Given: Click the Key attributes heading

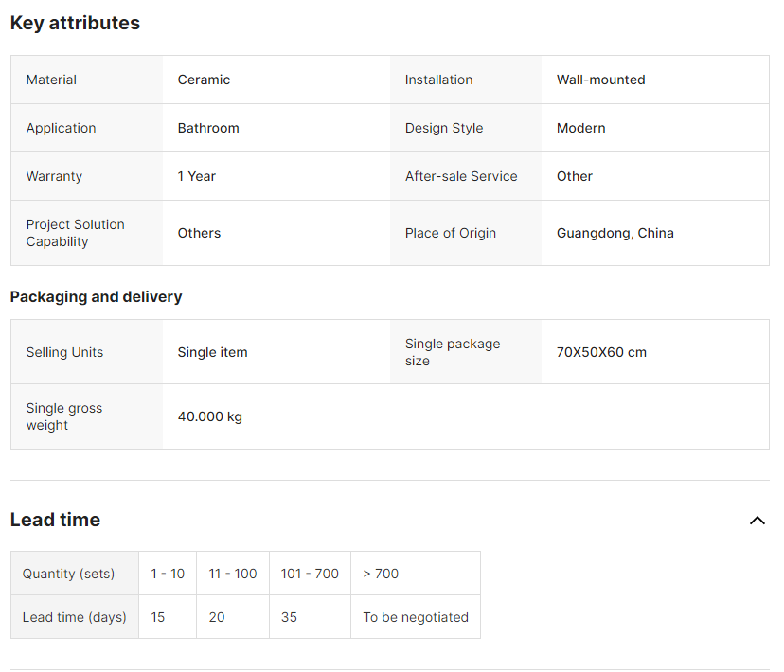Looking at the screenshot, I should coord(75,23).
